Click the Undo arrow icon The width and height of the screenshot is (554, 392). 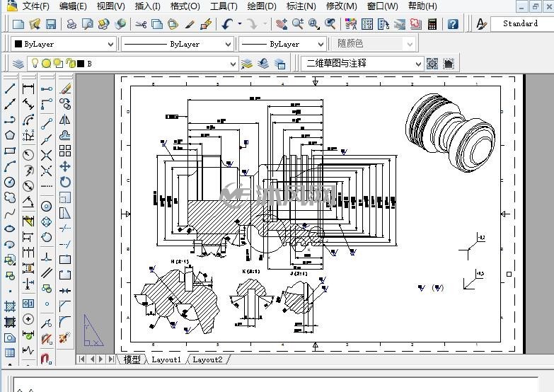[x=227, y=24]
